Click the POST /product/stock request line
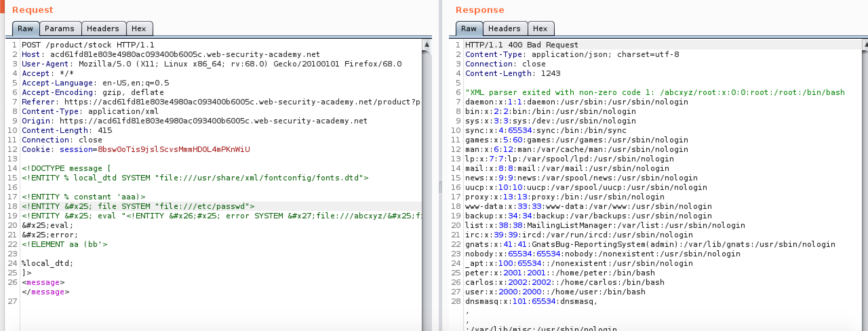This screenshot has height=331, width=868. pyautogui.click(x=88, y=45)
